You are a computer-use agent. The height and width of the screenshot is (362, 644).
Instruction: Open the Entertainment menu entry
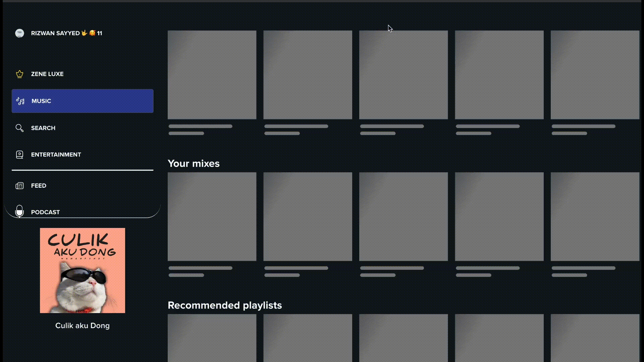click(x=56, y=155)
